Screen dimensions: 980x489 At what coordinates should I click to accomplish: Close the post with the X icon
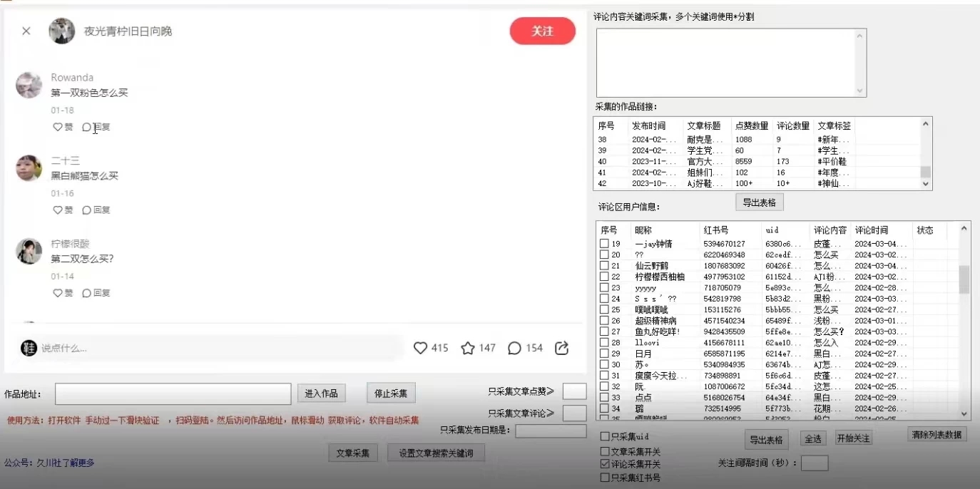(26, 31)
